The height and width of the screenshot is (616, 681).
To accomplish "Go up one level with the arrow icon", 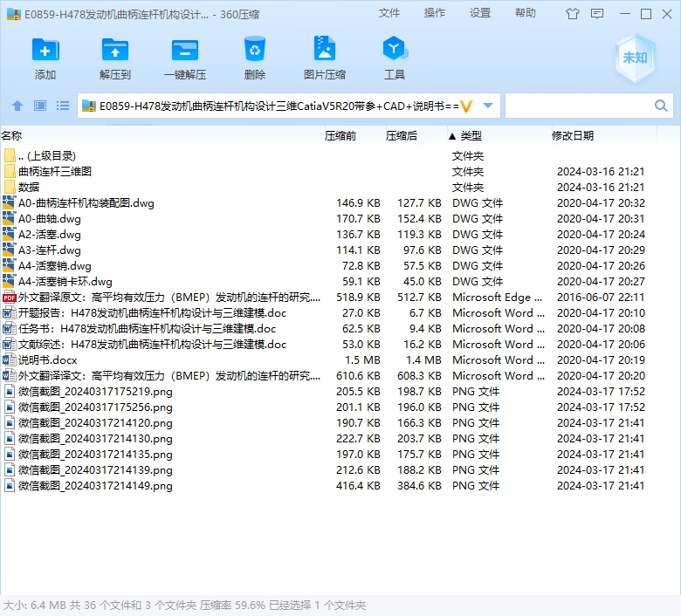I will coord(17,106).
